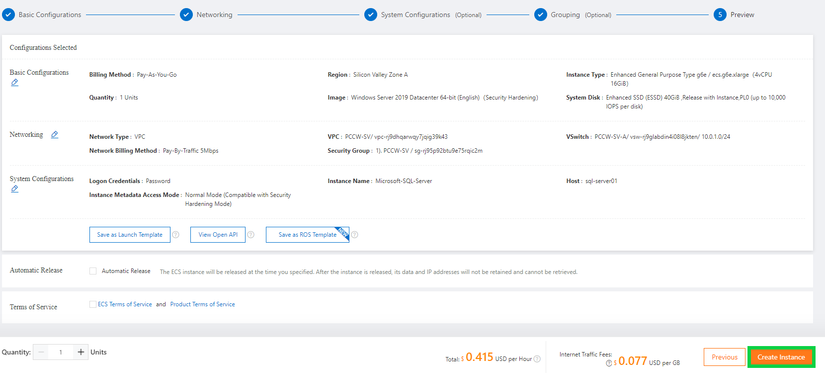Click System Configurations step checkmark circle
The height and width of the screenshot is (377, 825).
click(370, 15)
